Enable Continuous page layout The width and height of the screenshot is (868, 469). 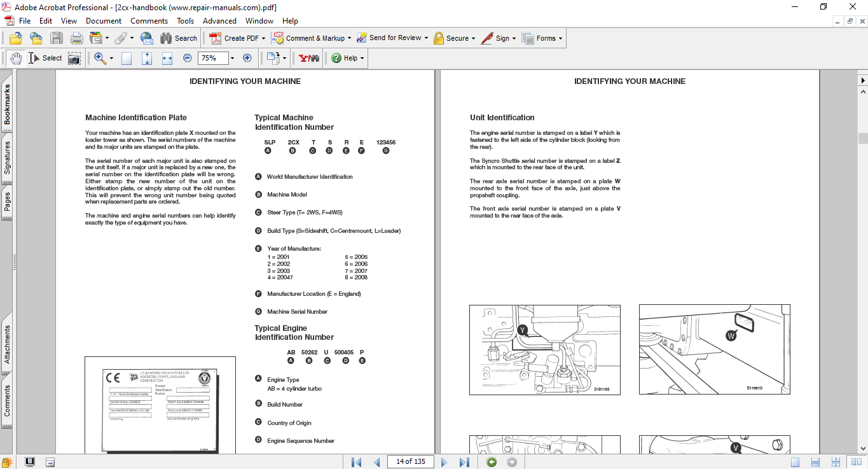(x=816, y=462)
